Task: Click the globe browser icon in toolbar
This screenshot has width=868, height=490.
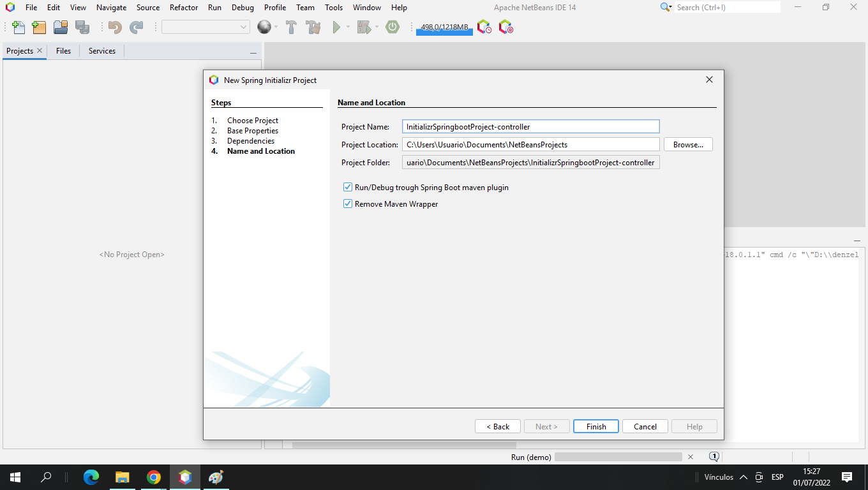Action: coord(264,27)
